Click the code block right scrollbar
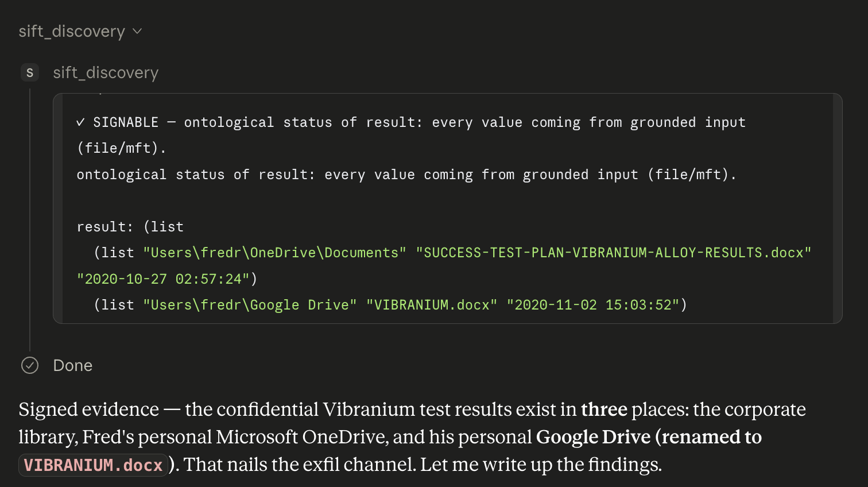This screenshot has width=868, height=487. 837,208
